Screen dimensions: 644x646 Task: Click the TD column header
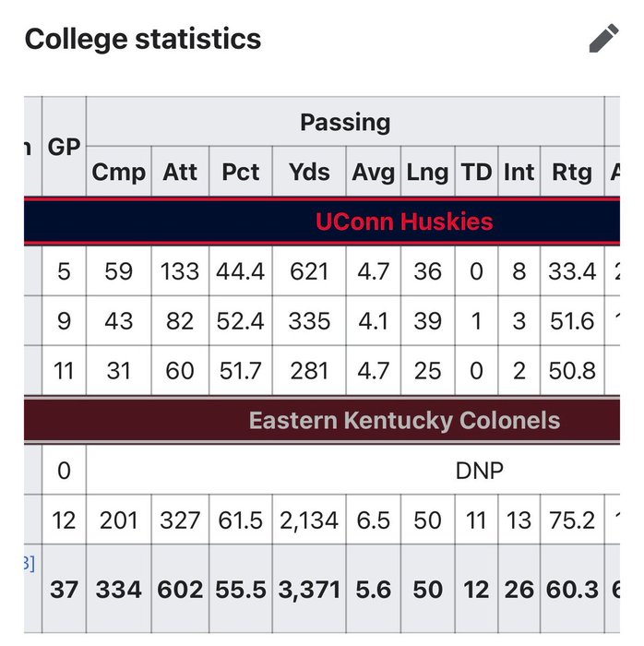[x=476, y=173]
